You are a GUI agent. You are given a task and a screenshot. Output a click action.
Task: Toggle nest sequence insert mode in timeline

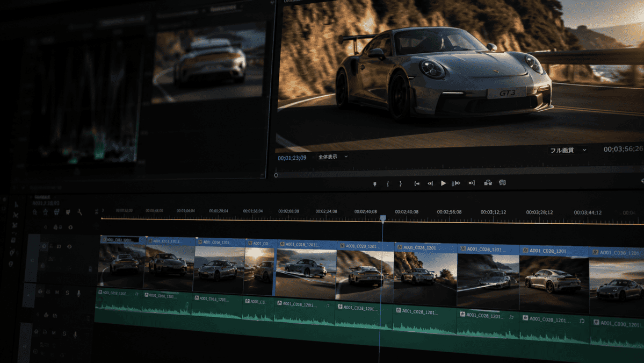34,212
